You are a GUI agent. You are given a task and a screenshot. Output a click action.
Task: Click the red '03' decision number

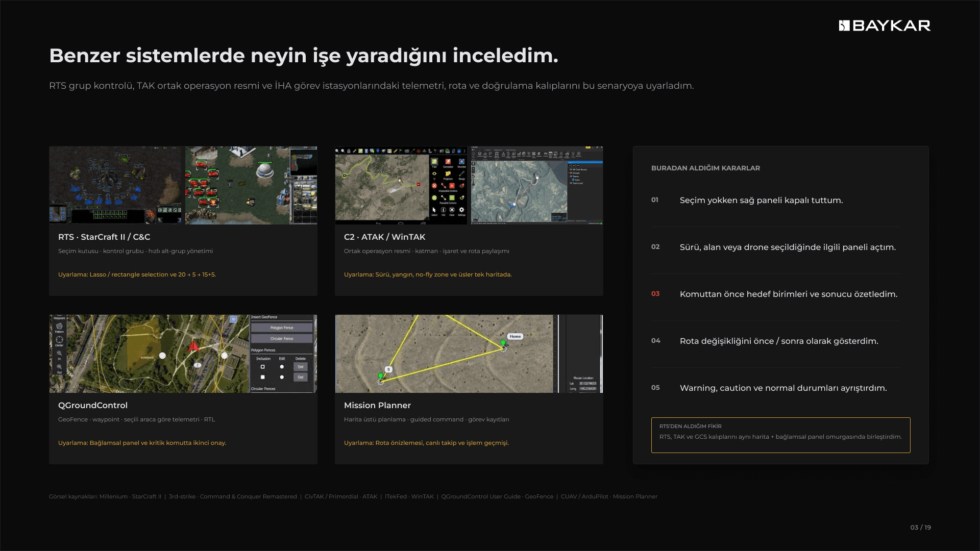point(655,294)
